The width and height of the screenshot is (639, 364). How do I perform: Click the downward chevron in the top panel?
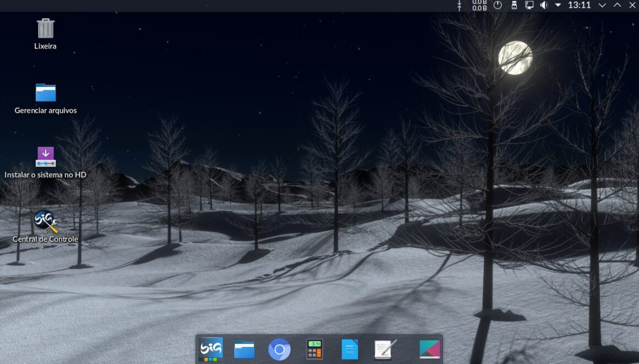(602, 6)
